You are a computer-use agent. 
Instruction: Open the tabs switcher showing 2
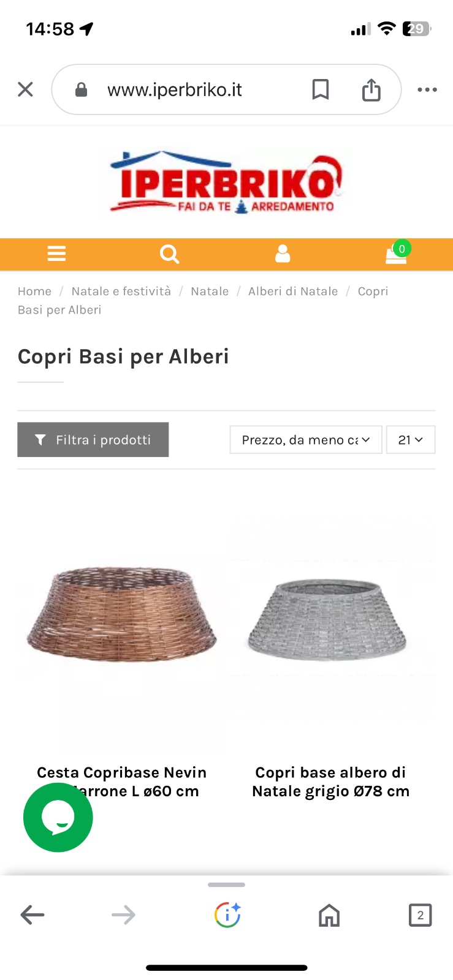(x=421, y=915)
